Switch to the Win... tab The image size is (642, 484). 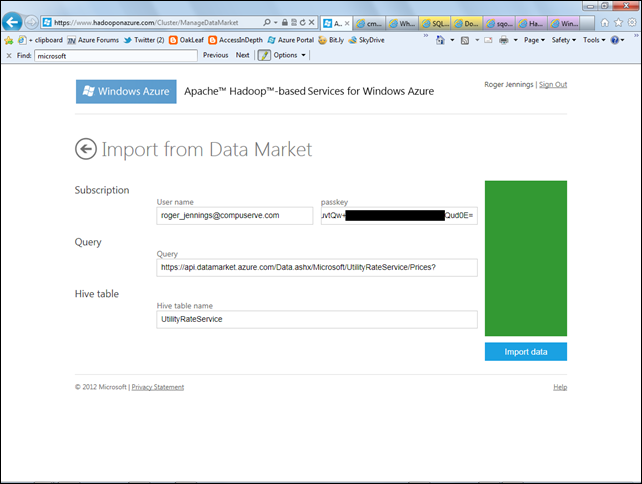coord(564,23)
